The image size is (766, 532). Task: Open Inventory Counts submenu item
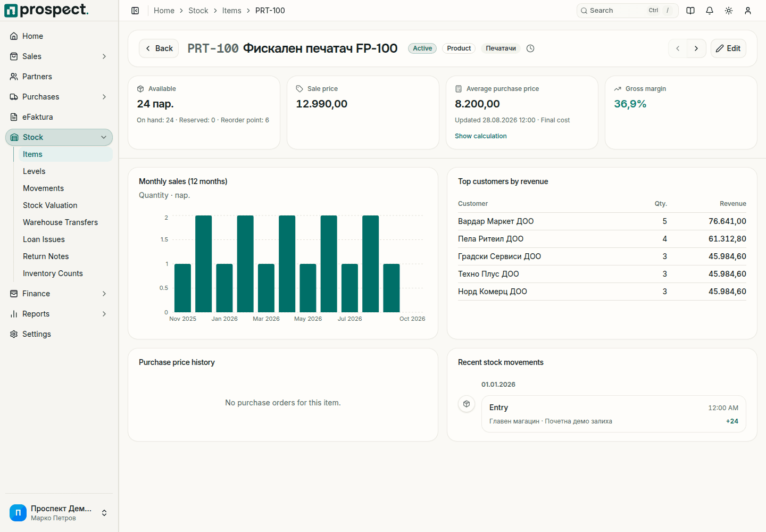65,273
